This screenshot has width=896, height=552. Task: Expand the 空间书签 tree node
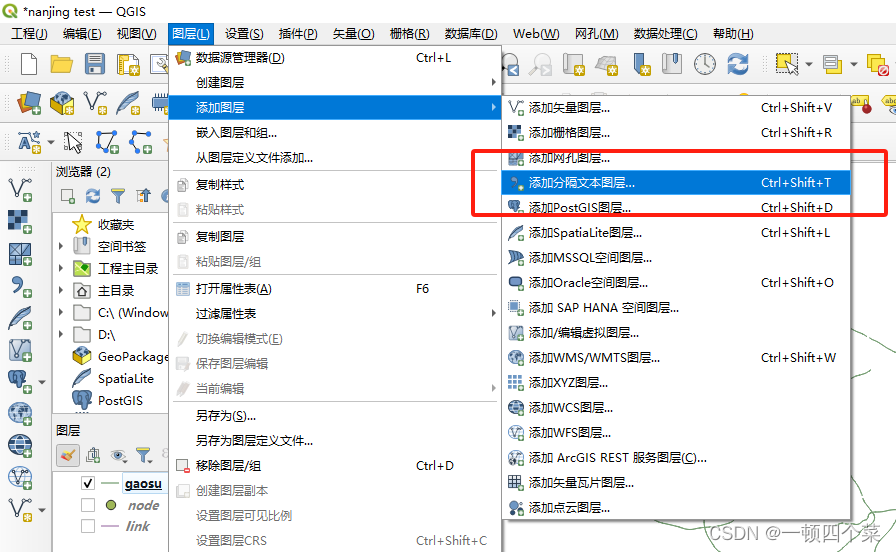[x=61, y=246]
